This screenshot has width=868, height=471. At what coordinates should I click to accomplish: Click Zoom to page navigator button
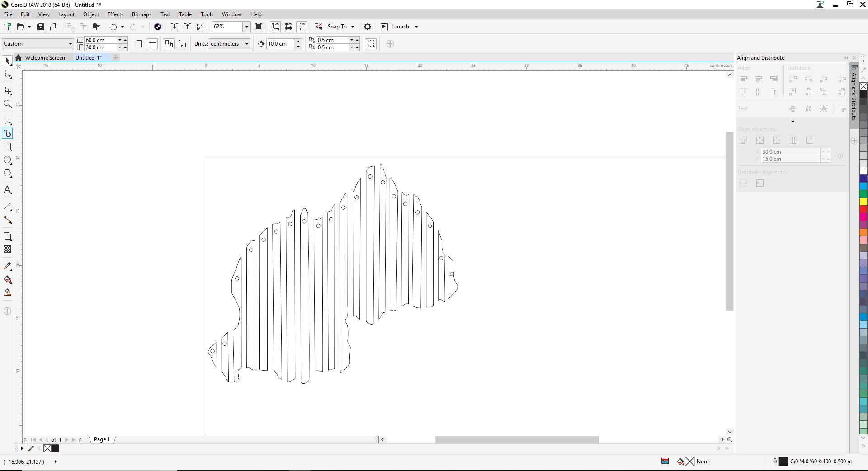730,439
